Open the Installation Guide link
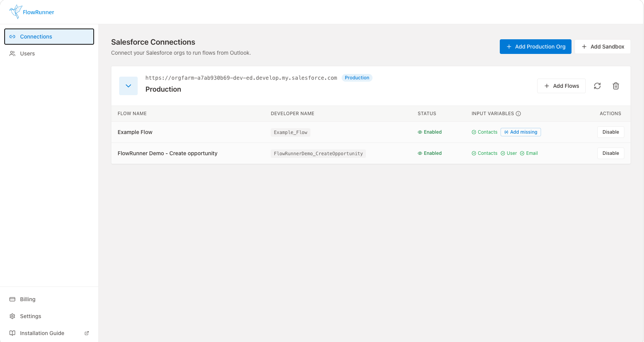Image resolution: width=644 pixels, height=342 pixels. [x=49, y=333]
